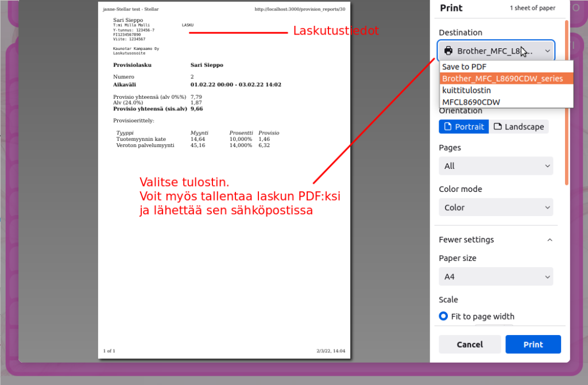Cancel the print dialog
This screenshot has height=385, width=588.
[469, 344]
